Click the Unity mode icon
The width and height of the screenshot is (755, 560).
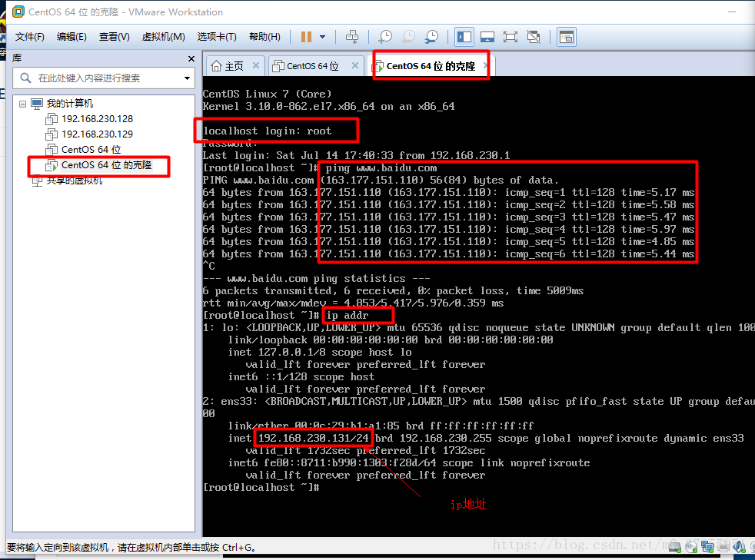point(534,37)
